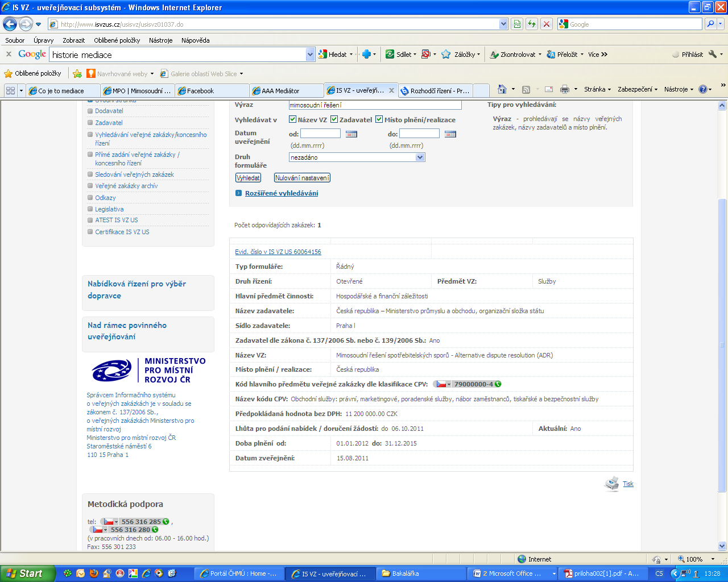Open the Zobrazit menu
Viewport: 728px width, 582px height.
pos(73,40)
